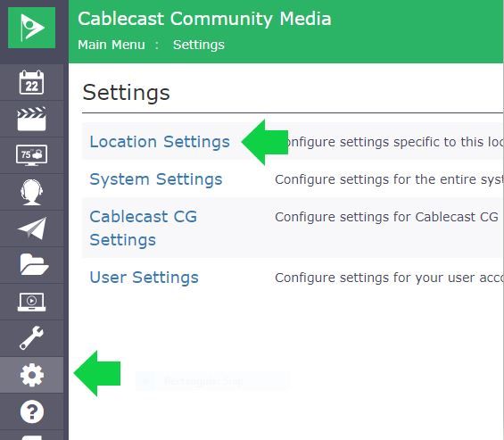
Task: Click the paper airplane publishing icon
Action: tap(32, 228)
